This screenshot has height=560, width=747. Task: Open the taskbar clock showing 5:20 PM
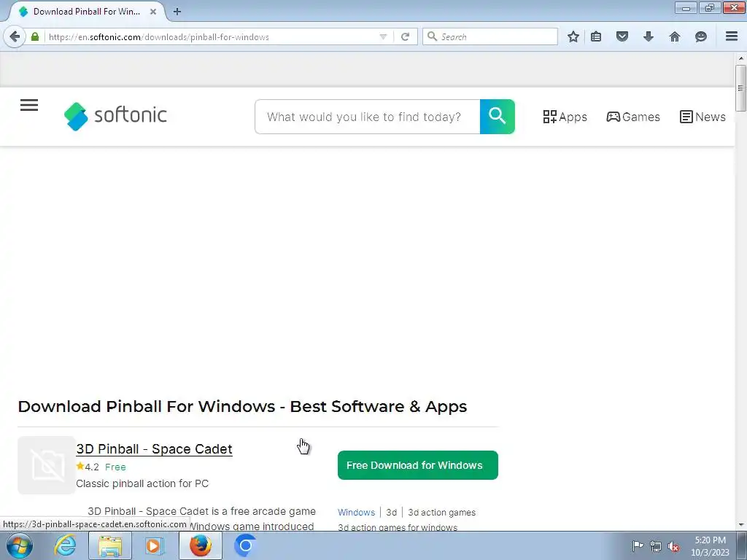tap(711, 546)
